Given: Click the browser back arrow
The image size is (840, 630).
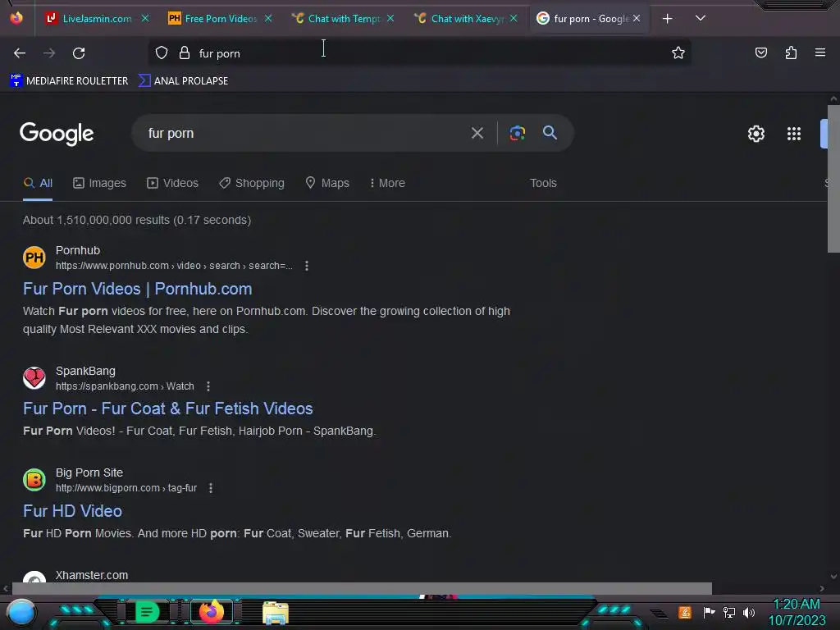Looking at the screenshot, I should 20,53.
